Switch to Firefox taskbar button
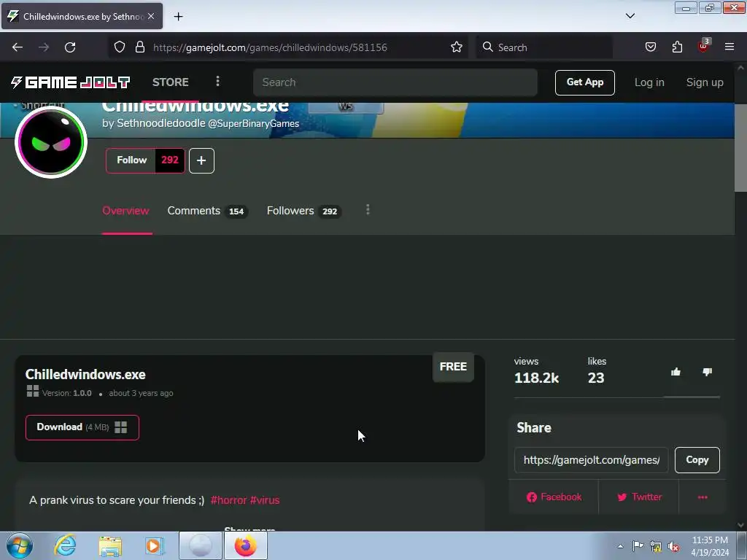Screen dimensions: 747x560 (245, 545)
